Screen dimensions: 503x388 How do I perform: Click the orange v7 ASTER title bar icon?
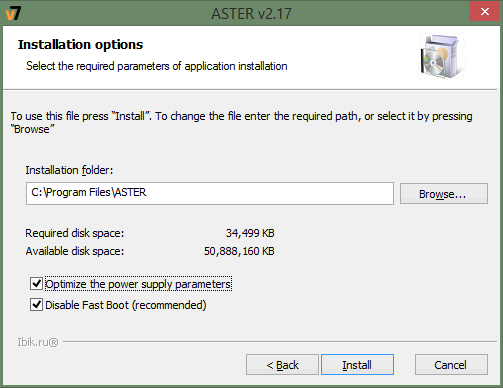(x=13, y=13)
